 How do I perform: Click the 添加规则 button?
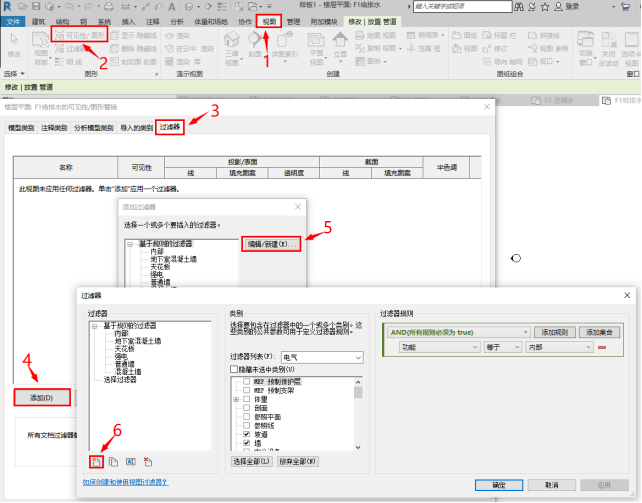(x=555, y=332)
